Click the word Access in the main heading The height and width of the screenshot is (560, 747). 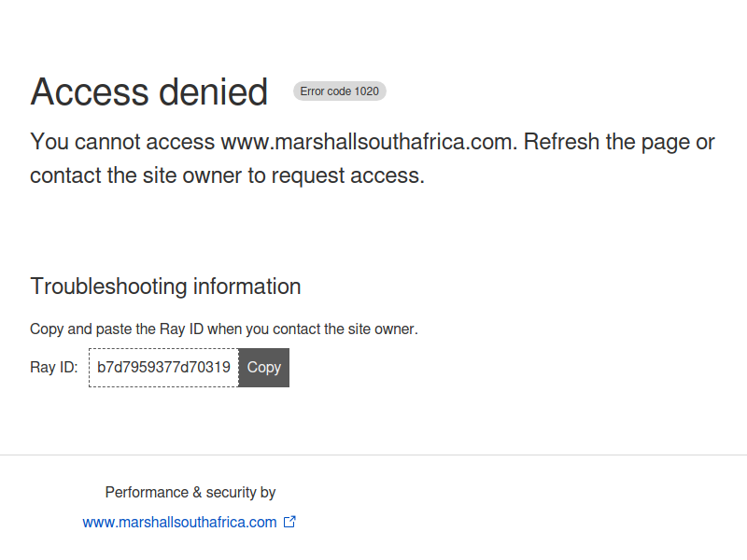click(90, 91)
